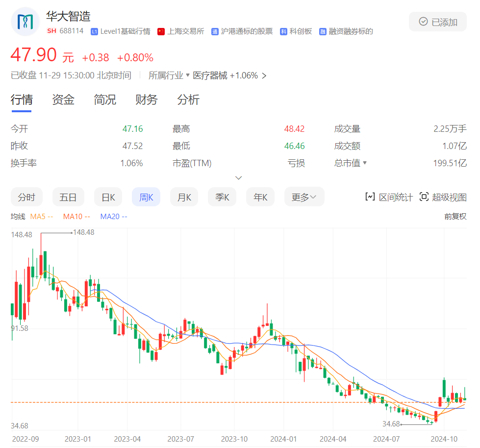Screen dimensions: 480x448
Task: Click the 上海交易所 label
Action: point(185,31)
